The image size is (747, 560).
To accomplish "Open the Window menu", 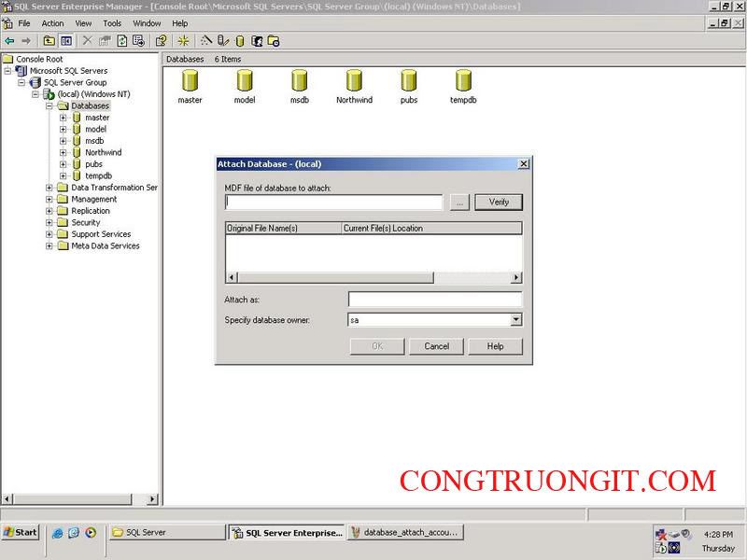I will click(147, 23).
